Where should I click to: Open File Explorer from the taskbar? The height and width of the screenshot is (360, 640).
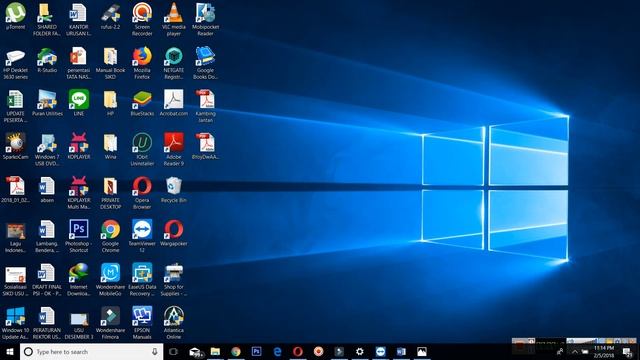[x=215, y=351]
